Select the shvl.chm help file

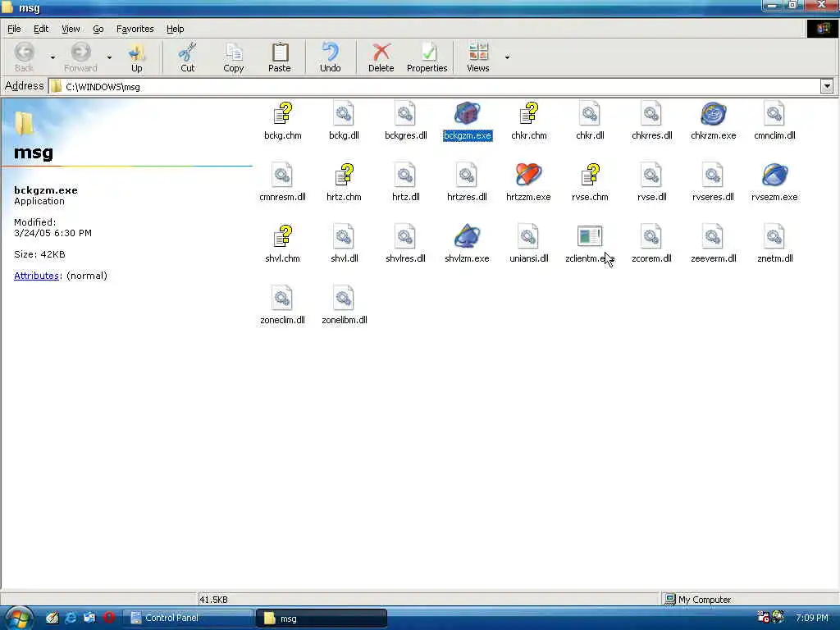[283, 244]
